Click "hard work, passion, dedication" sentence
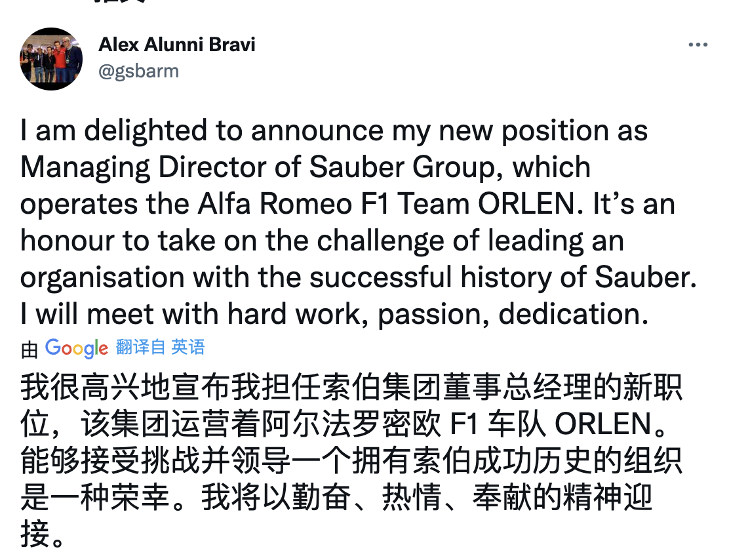The height and width of the screenshot is (560, 729). point(434,315)
